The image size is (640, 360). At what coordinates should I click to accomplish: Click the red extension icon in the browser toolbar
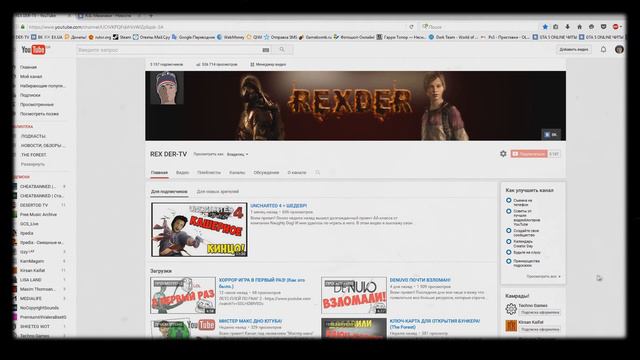[x=616, y=27]
